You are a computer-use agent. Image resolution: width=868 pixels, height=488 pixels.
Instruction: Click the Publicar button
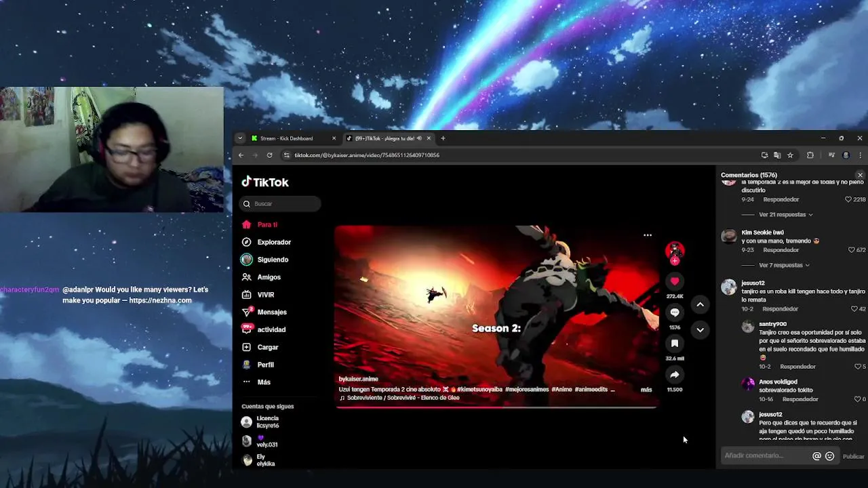click(x=854, y=456)
